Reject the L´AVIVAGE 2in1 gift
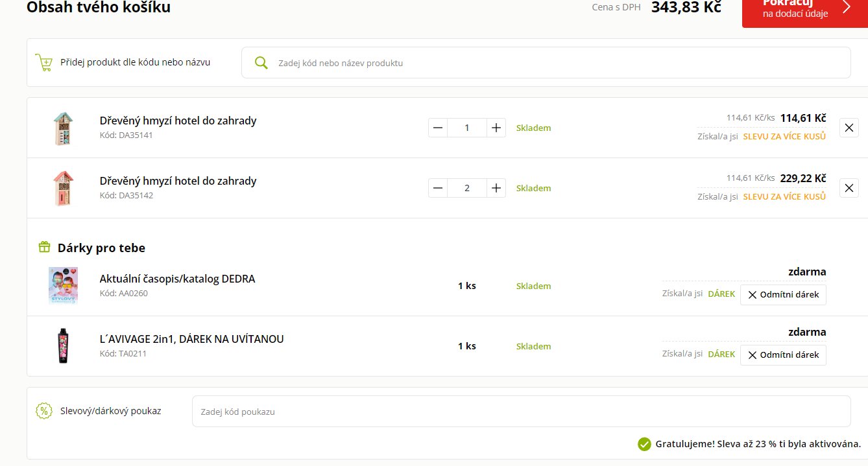The image size is (868, 466). click(783, 355)
